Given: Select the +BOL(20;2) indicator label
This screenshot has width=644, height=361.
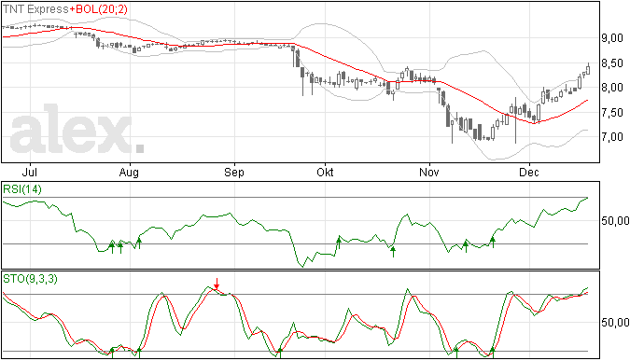Looking at the screenshot, I should pyautogui.click(x=99, y=9).
